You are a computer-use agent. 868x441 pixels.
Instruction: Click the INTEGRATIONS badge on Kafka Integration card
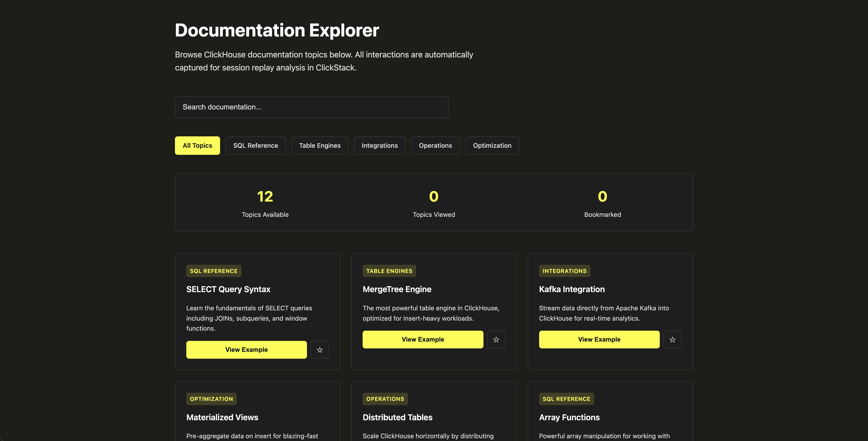coord(564,270)
